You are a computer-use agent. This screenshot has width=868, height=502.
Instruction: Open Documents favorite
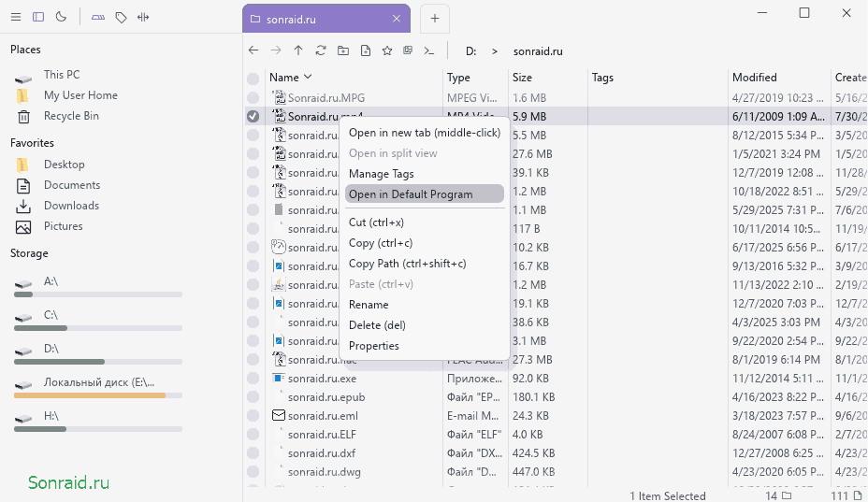[x=72, y=185]
